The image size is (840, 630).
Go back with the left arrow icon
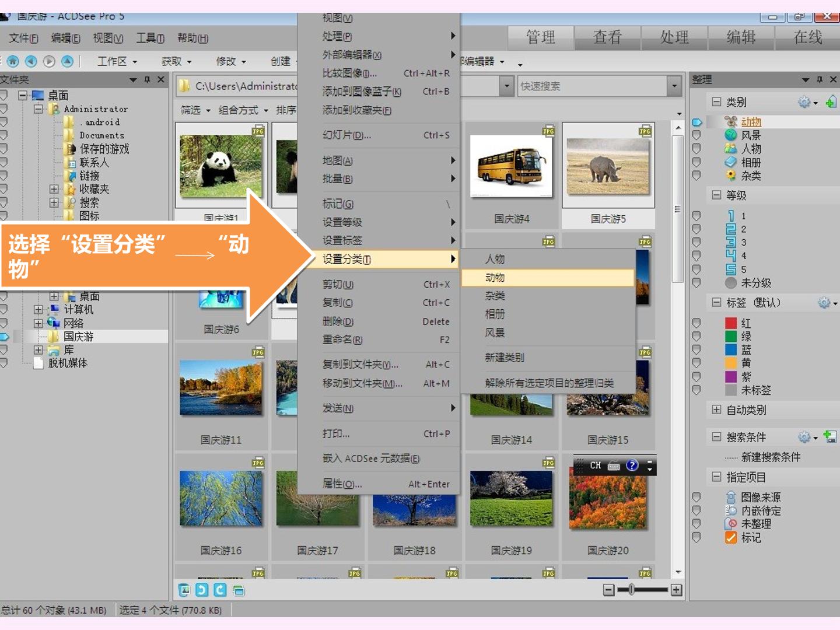point(31,61)
